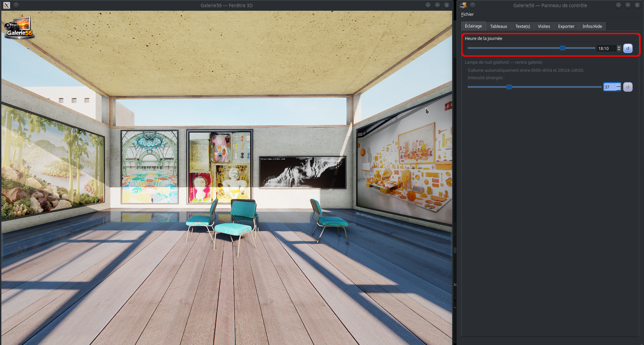Image resolution: width=644 pixels, height=345 pixels.
Task: Click the 'Galerie56 --- Fenêtre 3D' window title
Action: pos(227,5)
